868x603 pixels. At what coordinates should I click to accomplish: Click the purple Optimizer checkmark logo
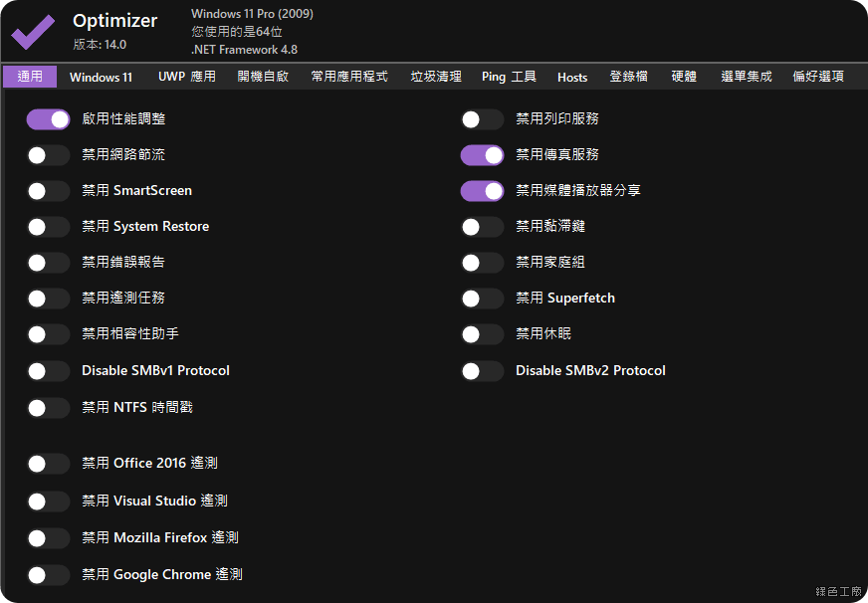pos(33,32)
